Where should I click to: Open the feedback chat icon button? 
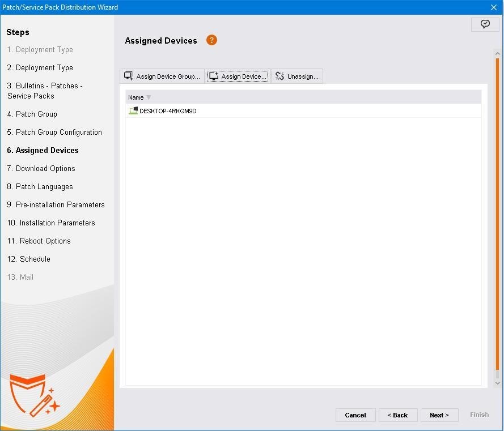(485, 24)
